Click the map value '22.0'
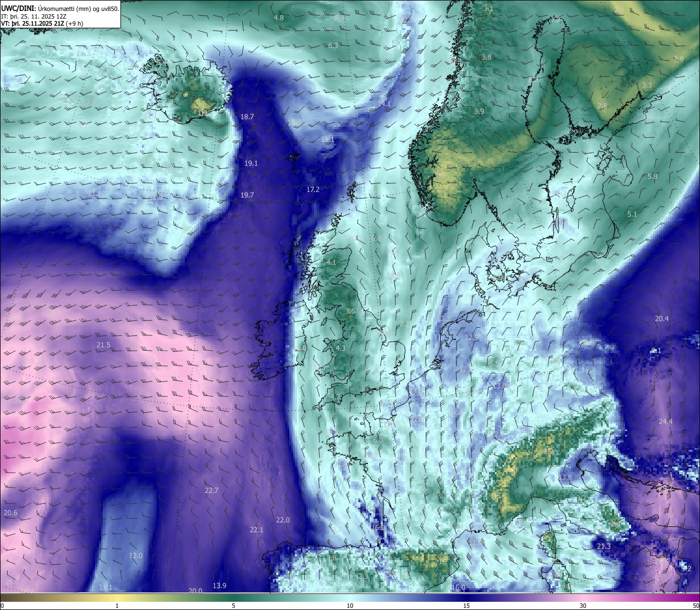Image resolution: width=700 pixels, height=610 pixels. coord(283,520)
